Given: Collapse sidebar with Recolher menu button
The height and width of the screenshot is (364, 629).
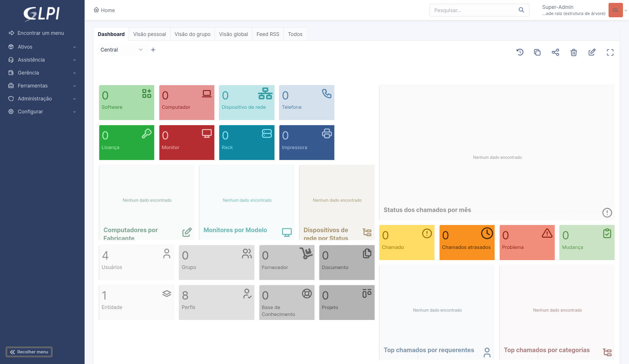Looking at the screenshot, I should coord(29,352).
